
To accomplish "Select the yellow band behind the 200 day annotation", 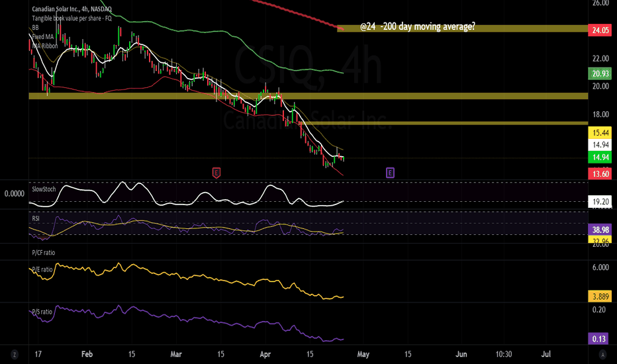I will (462, 28).
